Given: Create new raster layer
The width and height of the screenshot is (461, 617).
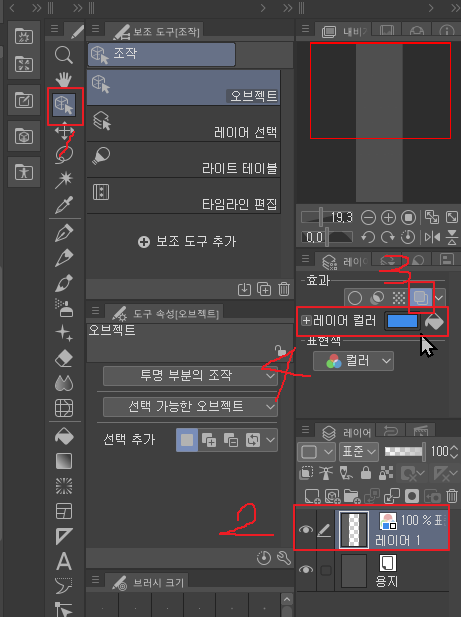Looking at the screenshot, I should click(312, 496).
